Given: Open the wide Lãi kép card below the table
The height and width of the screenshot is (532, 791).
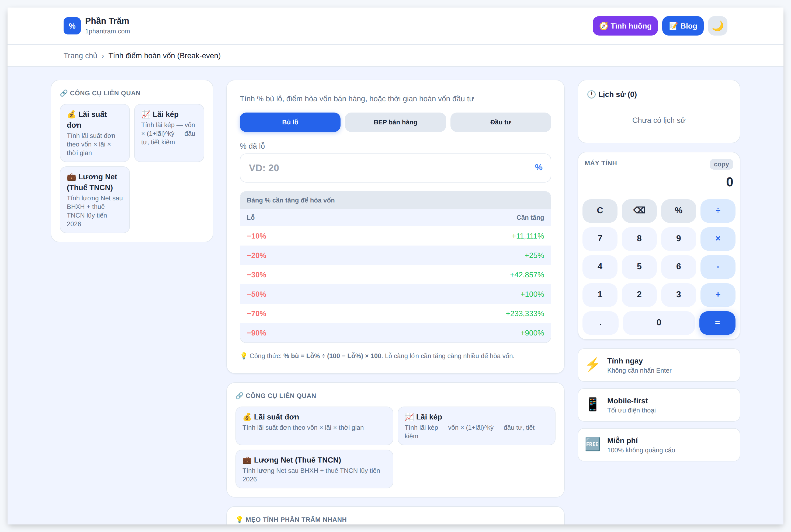Looking at the screenshot, I should pyautogui.click(x=476, y=426).
